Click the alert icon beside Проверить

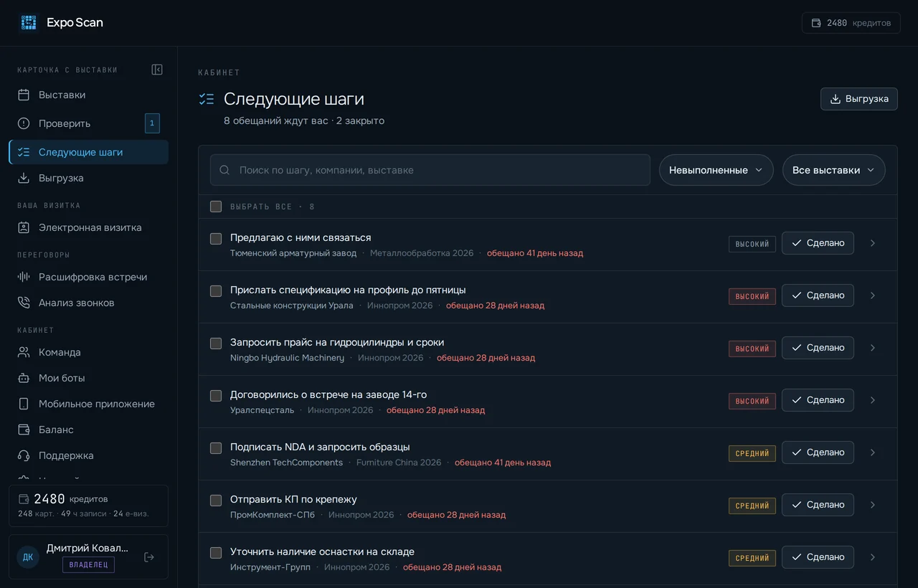[24, 123]
